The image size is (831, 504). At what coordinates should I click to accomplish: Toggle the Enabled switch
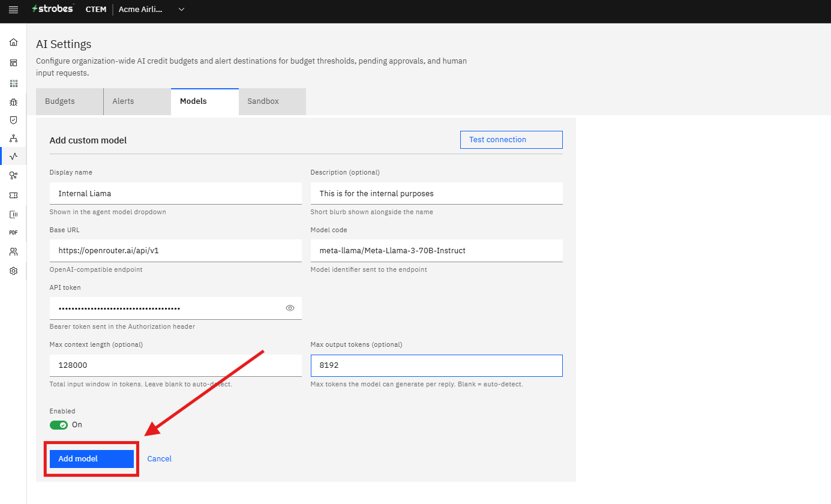[x=59, y=425]
